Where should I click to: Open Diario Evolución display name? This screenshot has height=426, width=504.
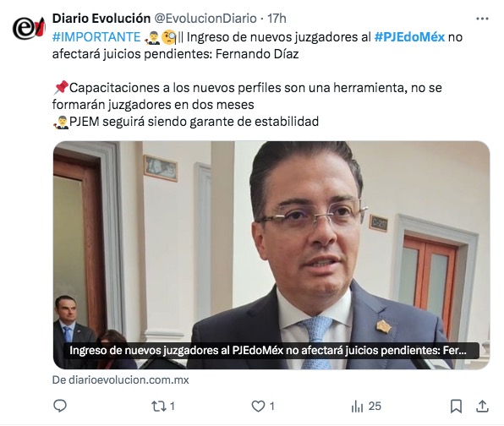pyautogui.click(x=101, y=19)
